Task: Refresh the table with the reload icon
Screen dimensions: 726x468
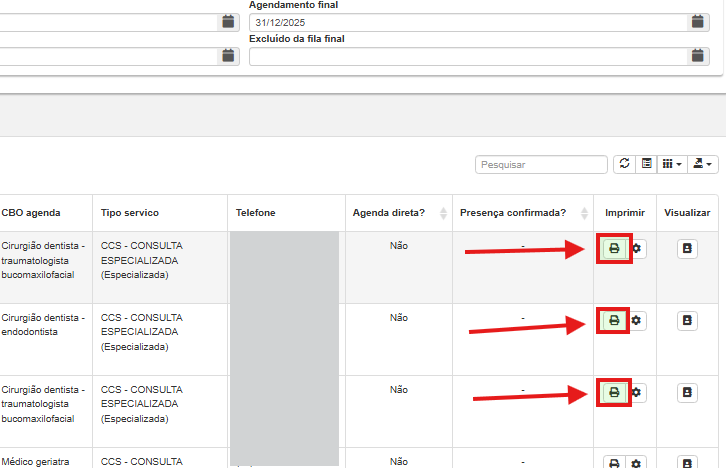Action: 625,164
